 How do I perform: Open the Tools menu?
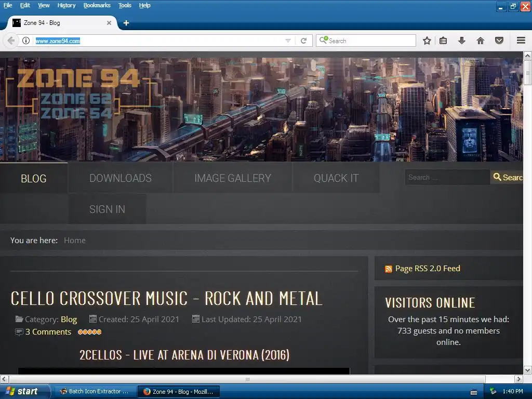pyautogui.click(x=125, y=5)
